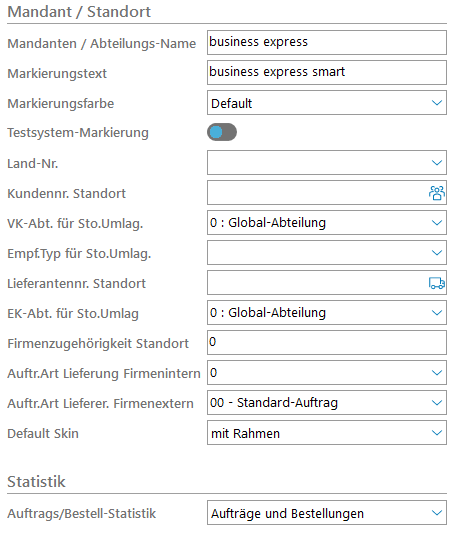Open Auftr.Art Lieferung Firmenintern dropdown
This screenshot has width=454, height=539.
point(436,373)
